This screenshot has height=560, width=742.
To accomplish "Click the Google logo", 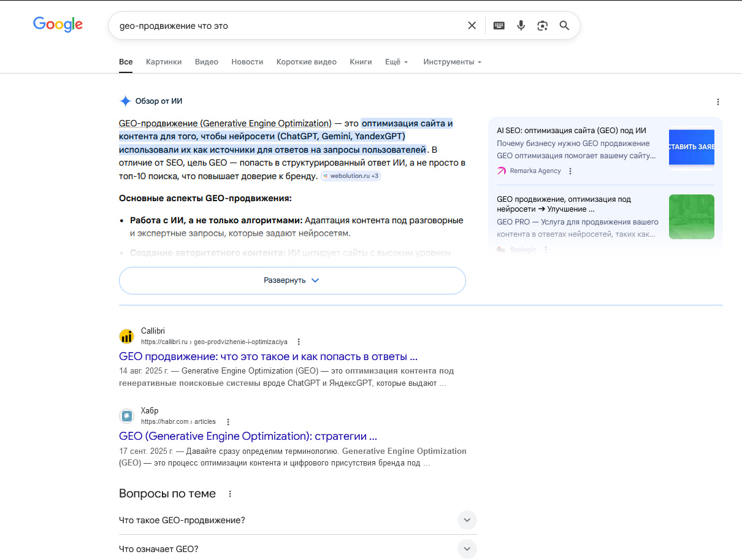I will (58, 25).
